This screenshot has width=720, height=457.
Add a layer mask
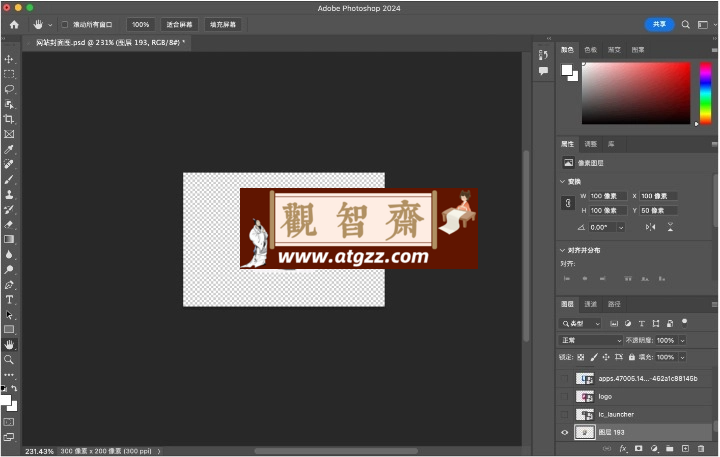click(x=638, y=448)
